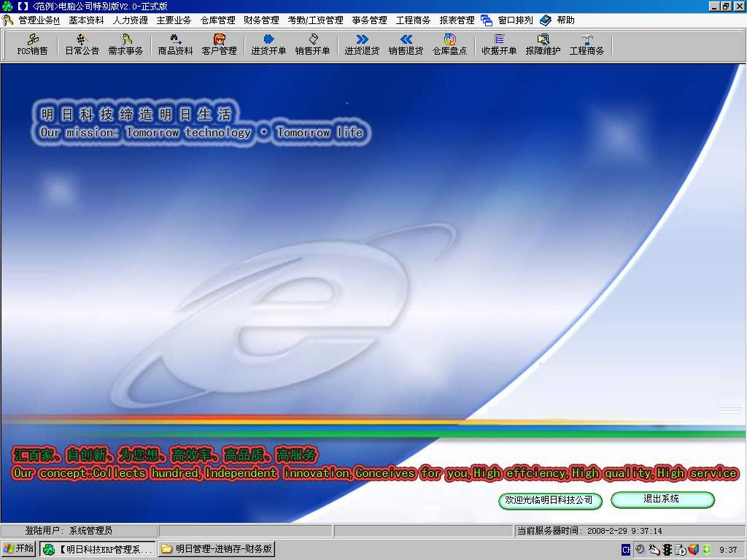Open the 工程商务 menu in menu bar
This screenshot has width=747, height=560.
413,20
